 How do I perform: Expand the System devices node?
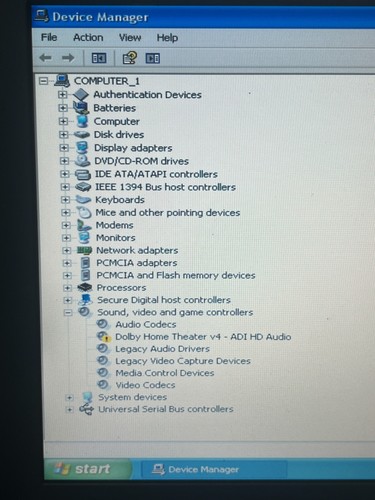(x=69, y=397)
